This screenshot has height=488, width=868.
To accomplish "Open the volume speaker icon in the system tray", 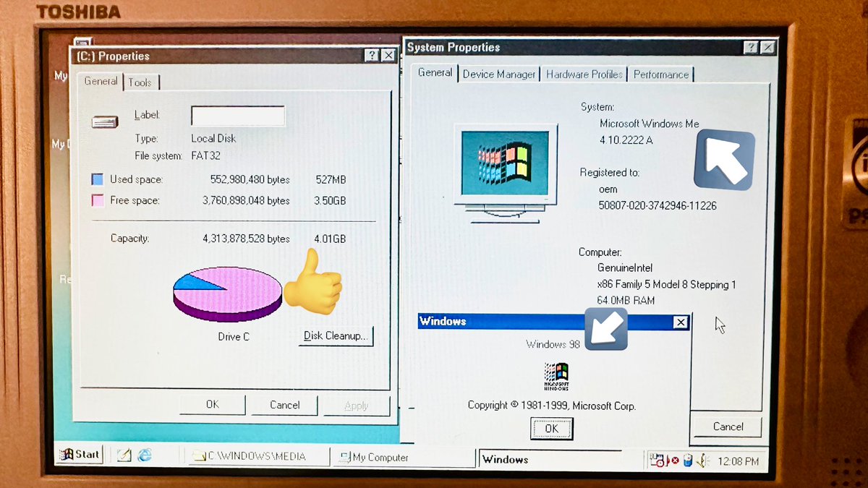I will (701, 460).
